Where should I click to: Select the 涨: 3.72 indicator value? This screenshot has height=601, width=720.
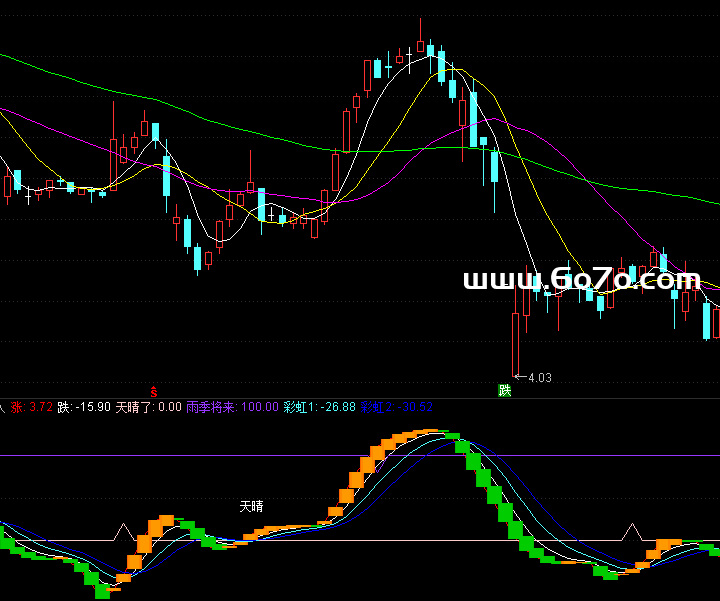[30, 407]
